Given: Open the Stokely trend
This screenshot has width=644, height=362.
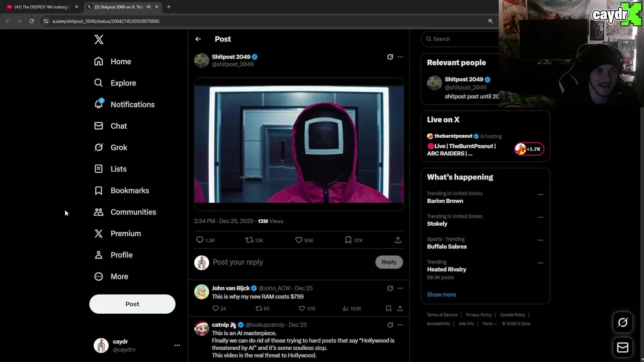Looking at the screenshot, I should point(437,224).
